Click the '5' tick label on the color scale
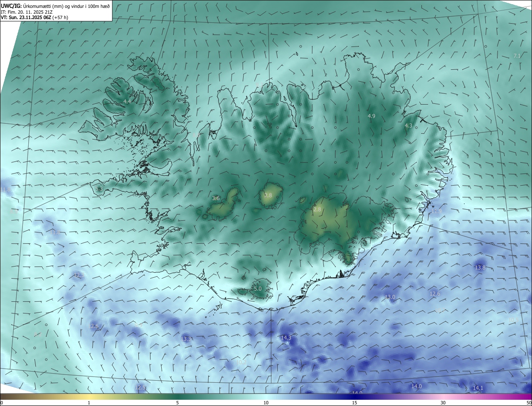Screen dimensions: 532x406 point(177,403)
